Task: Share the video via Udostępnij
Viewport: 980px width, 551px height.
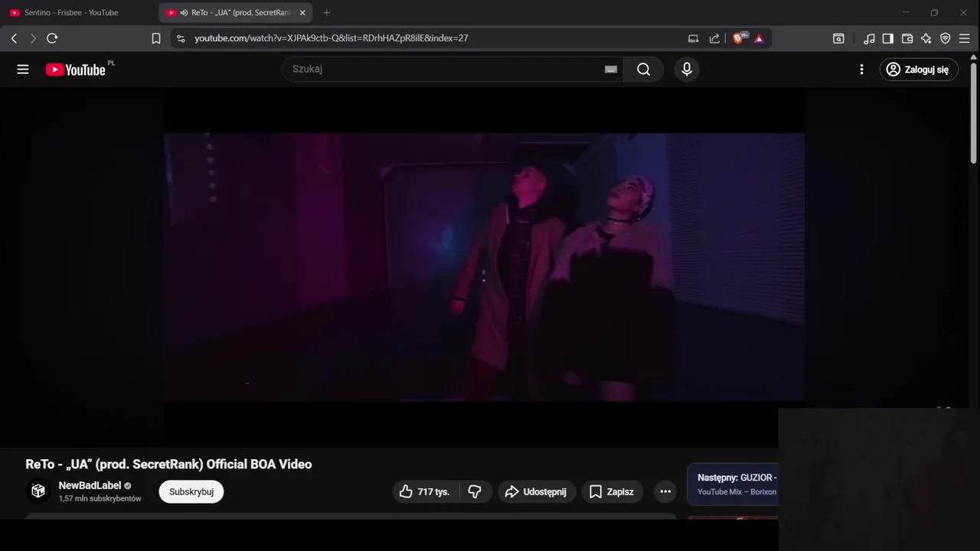Action: (x=537, y=492)
